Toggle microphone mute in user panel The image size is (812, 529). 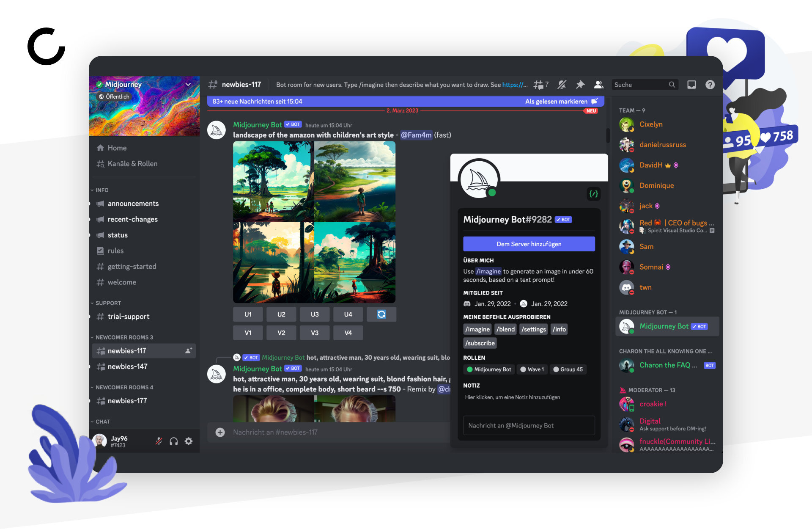(x=159, y=441)
